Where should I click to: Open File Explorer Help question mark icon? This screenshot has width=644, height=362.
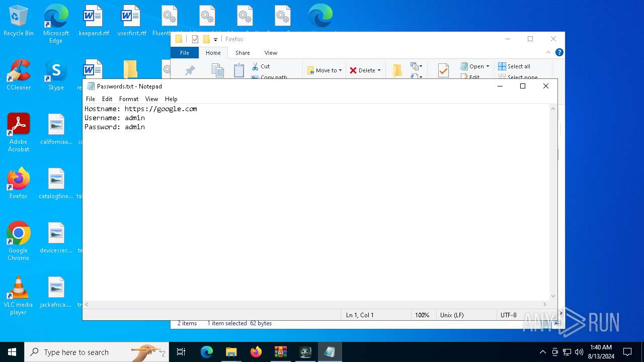[559, 52]
